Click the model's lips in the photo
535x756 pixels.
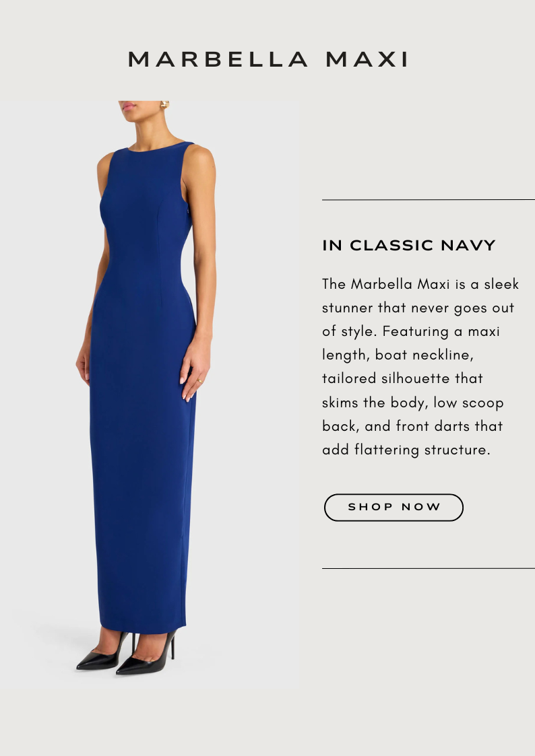(x=128, y=106)
